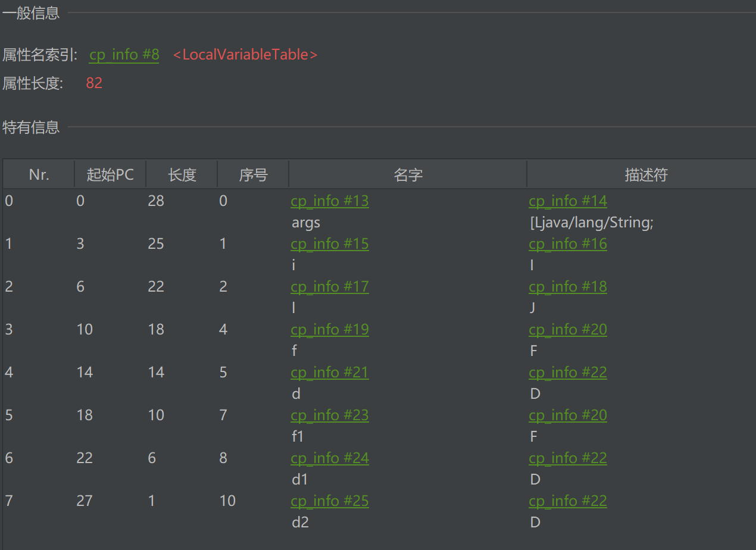Open the cp_info #8 attribute name link
Image resolution: width=756 pixels, height=550 pixels.
[x=124, y=55]
